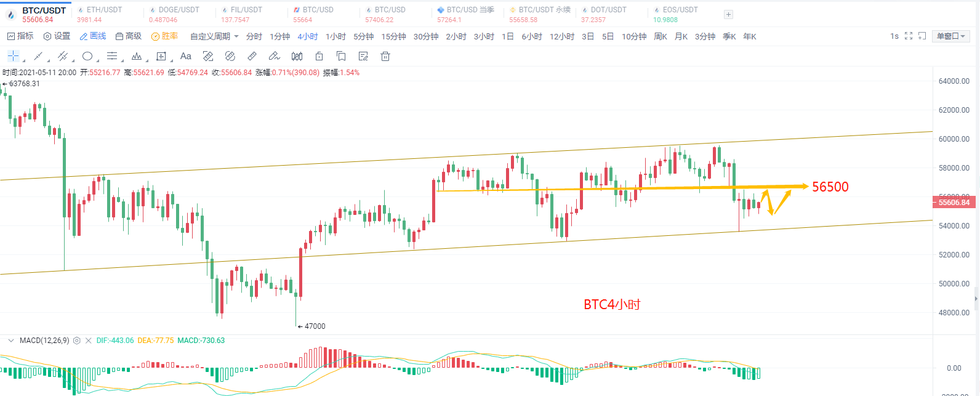Image resolution: width=980 pixels, height=396 pixels.
Task: Collapse the MACD panel with chevron
Action: [10, 341]
